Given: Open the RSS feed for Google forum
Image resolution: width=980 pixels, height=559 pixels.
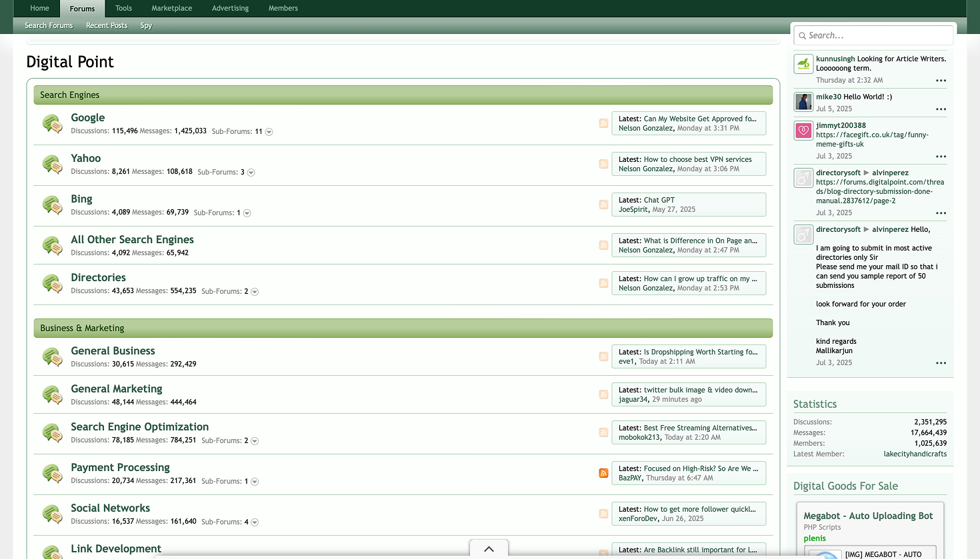Looking at the screenshot, I should tap(603, 123).
